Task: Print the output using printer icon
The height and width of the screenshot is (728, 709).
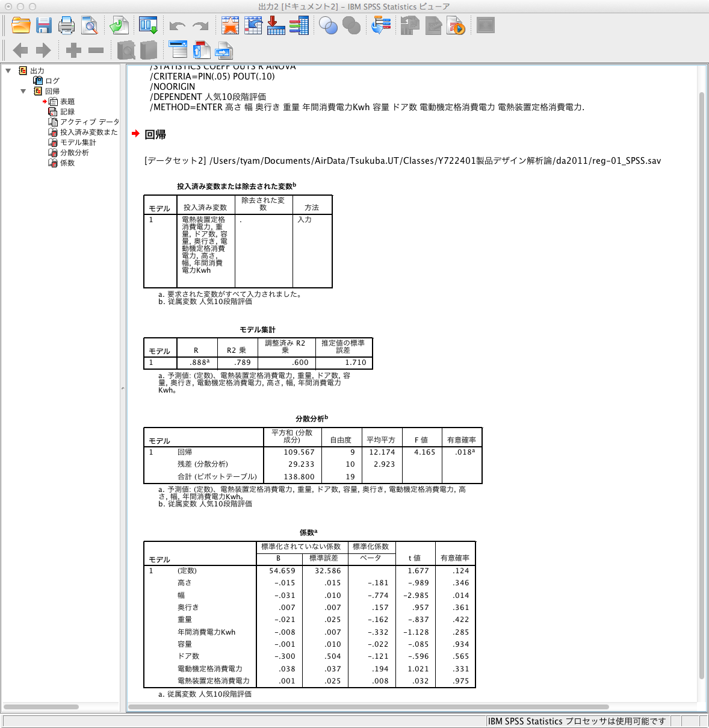Action: (66, 25)
